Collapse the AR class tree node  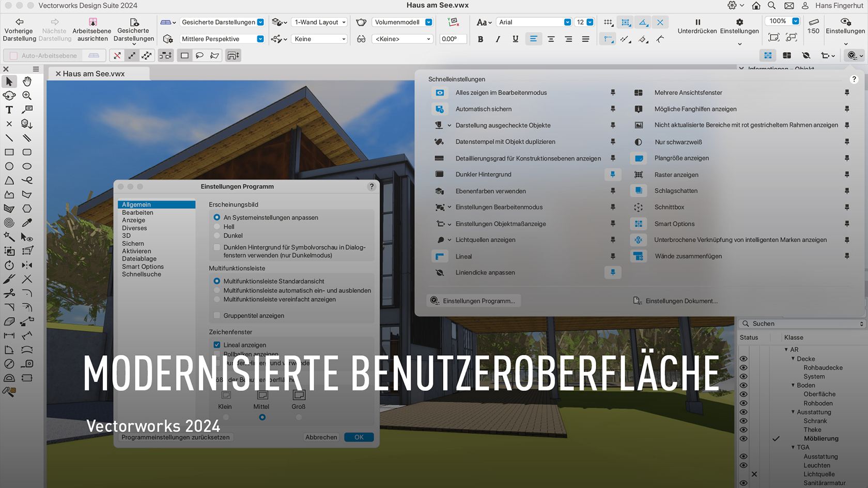coord(786,350)
